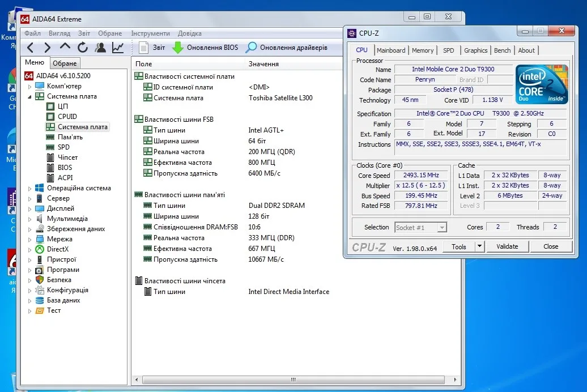Open BIOS update with green arrow

(205, 48)
